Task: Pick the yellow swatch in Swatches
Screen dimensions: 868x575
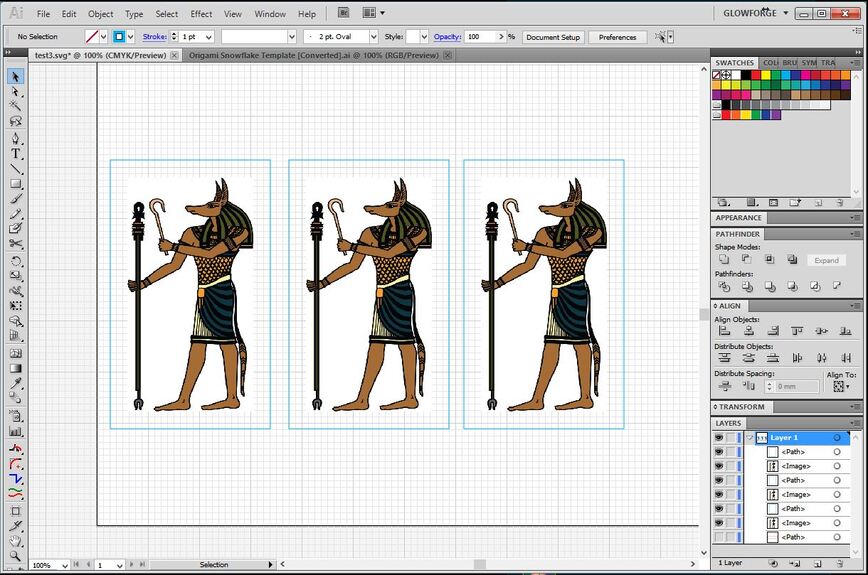Action: 764,75
